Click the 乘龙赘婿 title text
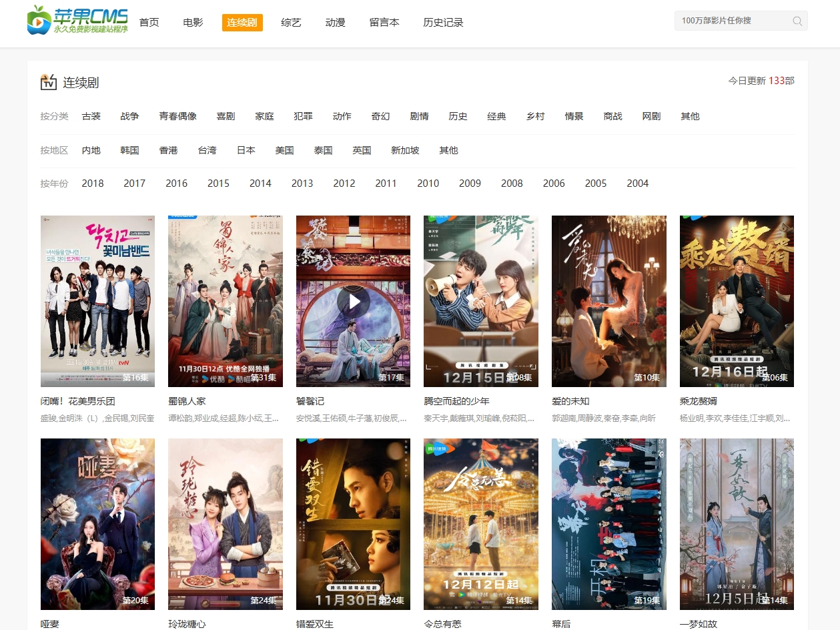 (699, 402)
